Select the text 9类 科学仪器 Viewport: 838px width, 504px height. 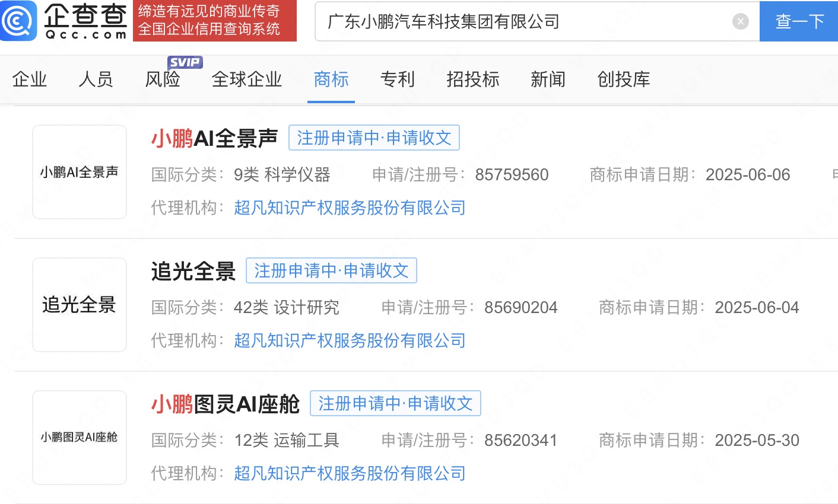pyautogui.click(x=282, y=175)
